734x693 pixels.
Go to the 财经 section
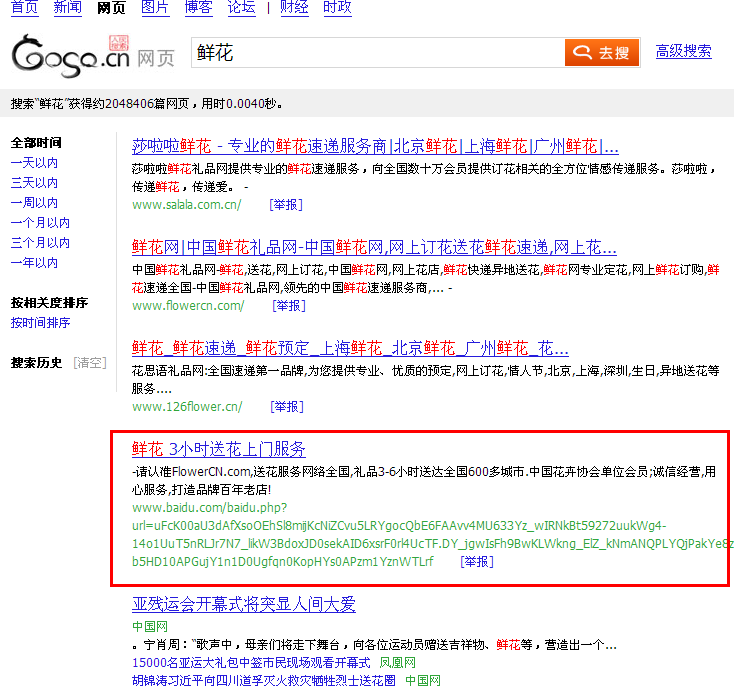tap(294, 8)
